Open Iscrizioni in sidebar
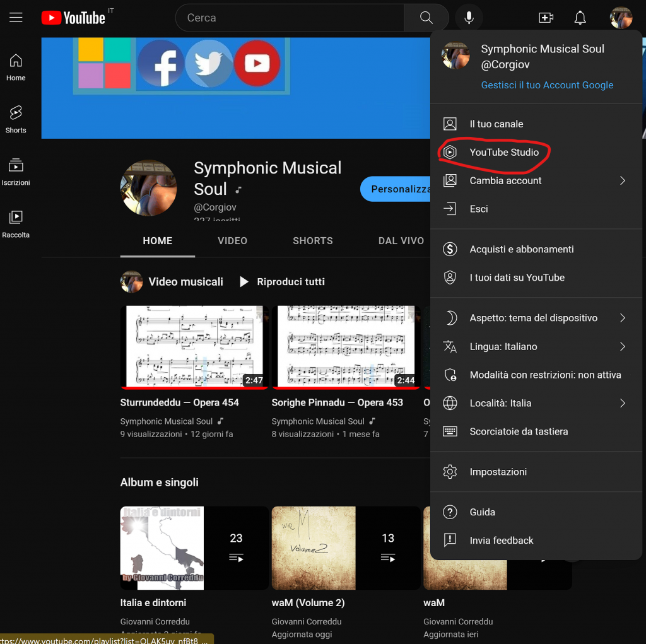The height and width of the screenshot is (644, 646). click(x=16, y=172)
